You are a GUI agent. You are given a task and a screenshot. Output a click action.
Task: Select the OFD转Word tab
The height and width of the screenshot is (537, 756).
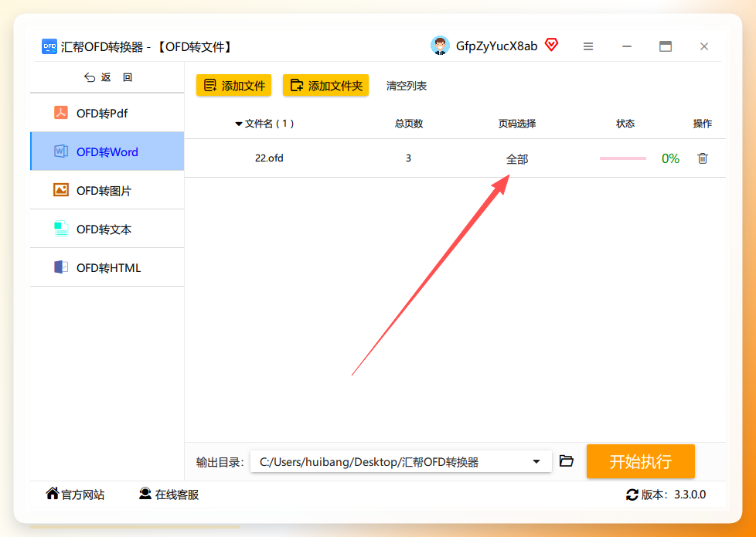(x=107, y=152)
